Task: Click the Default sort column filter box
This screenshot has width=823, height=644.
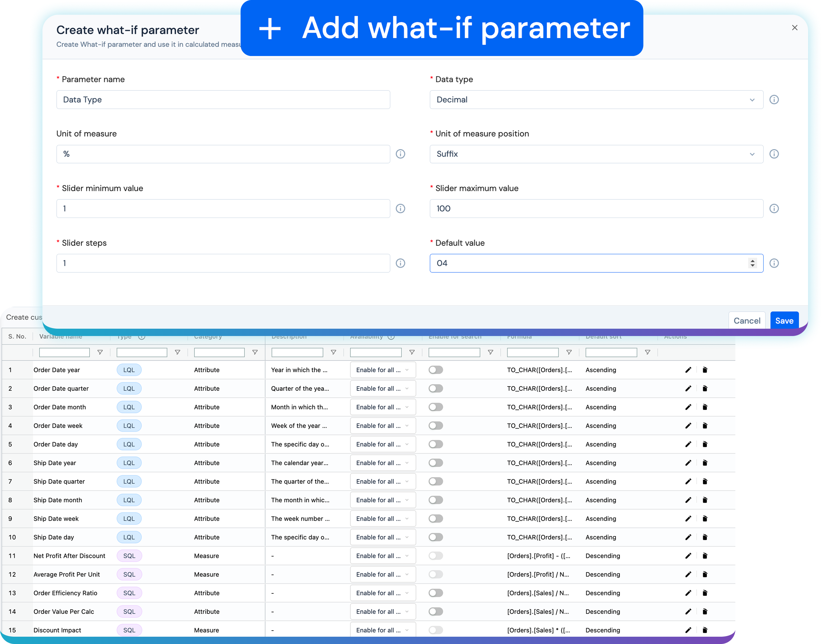Action: [611, 352]
